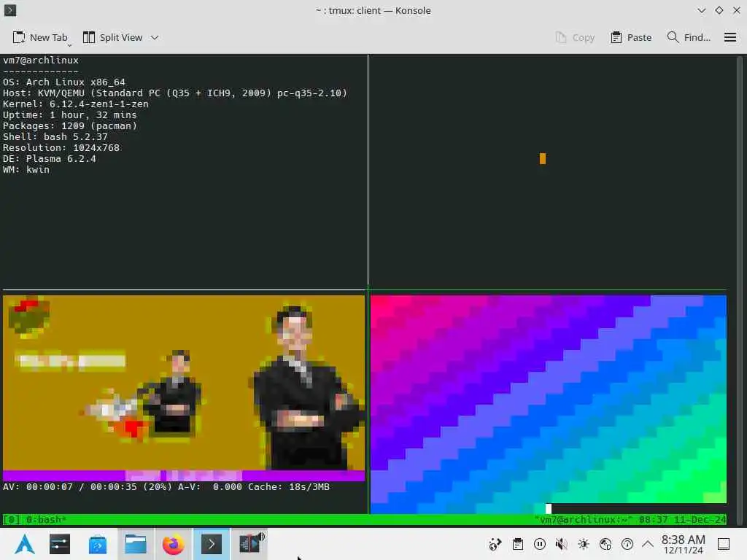
Task: Open the clipboard tray icon
Action: point(518,544)
